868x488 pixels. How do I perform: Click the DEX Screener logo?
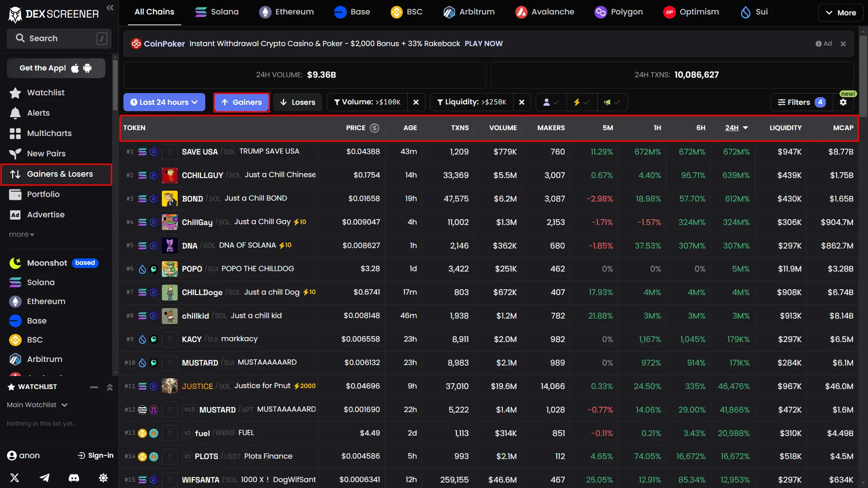pyautogui.click(x=53, y=14)
